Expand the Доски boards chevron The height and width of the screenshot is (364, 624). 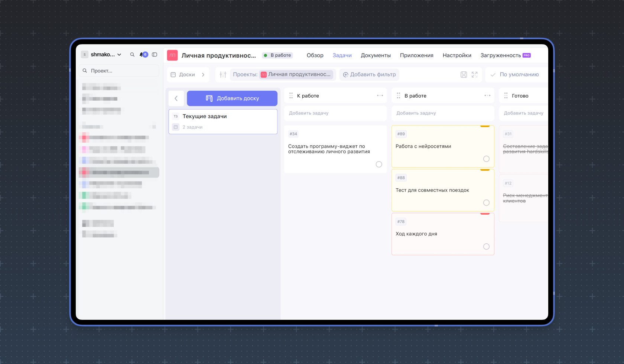tap(203, 75)
